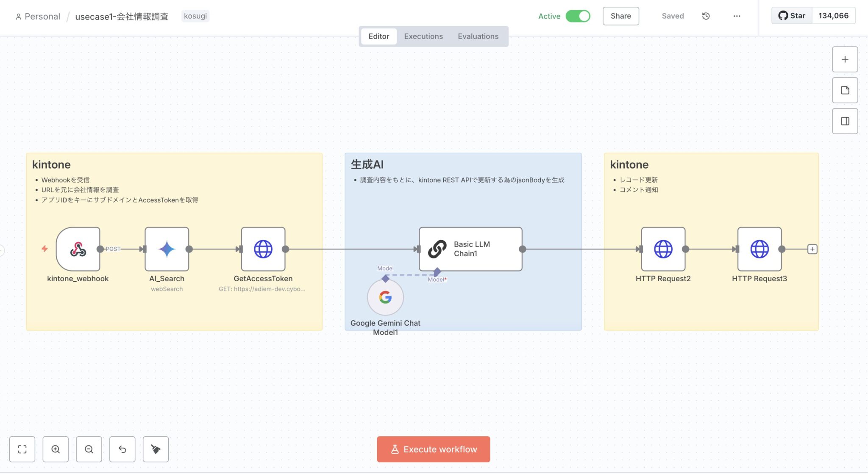Zoom out of the canvas
868x474 pixels.
coord(89,449)
